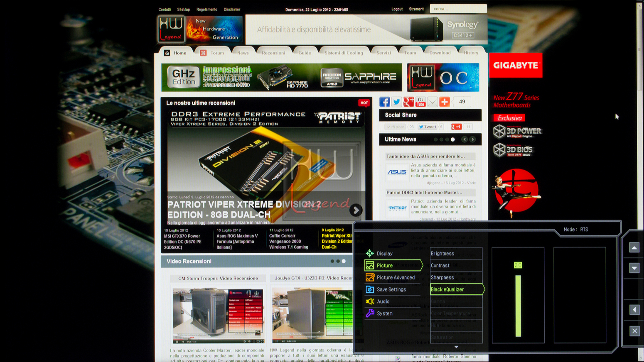This screenshot has width=644, height=362.
Task: Expand more Picture options with down chevron
Action: 456,347
